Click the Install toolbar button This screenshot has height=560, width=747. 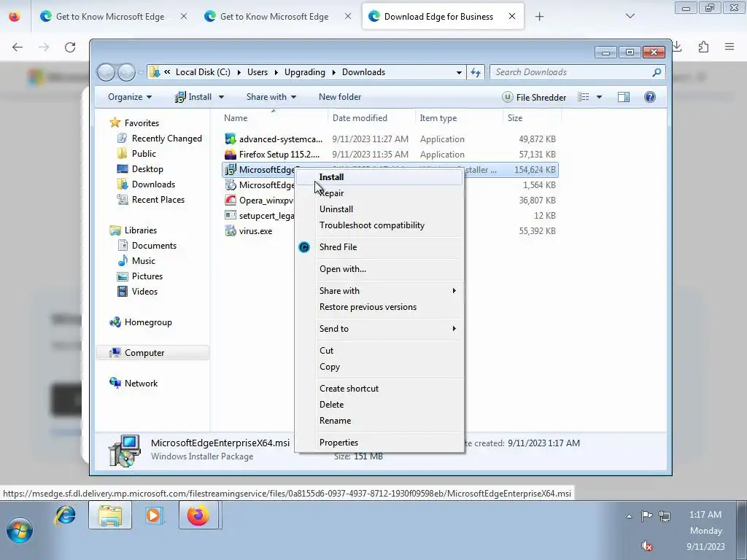click(193, 97)
